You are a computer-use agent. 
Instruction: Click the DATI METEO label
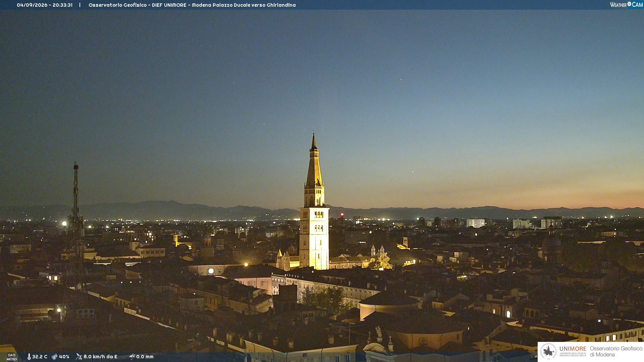[12, 357]
